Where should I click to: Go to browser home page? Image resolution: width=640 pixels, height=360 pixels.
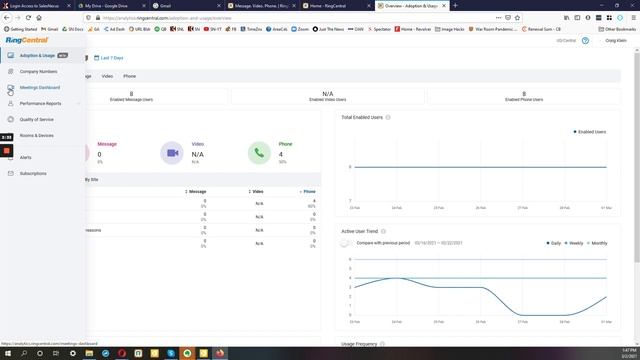pos(39,18)
